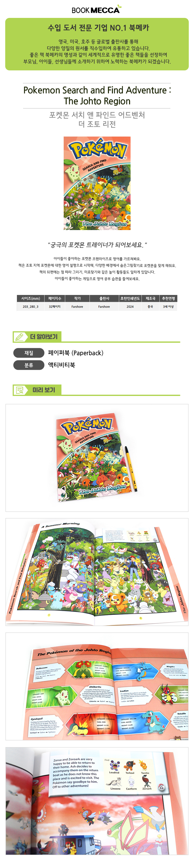Click the 추천연령 column header

(x=168, y=298)
